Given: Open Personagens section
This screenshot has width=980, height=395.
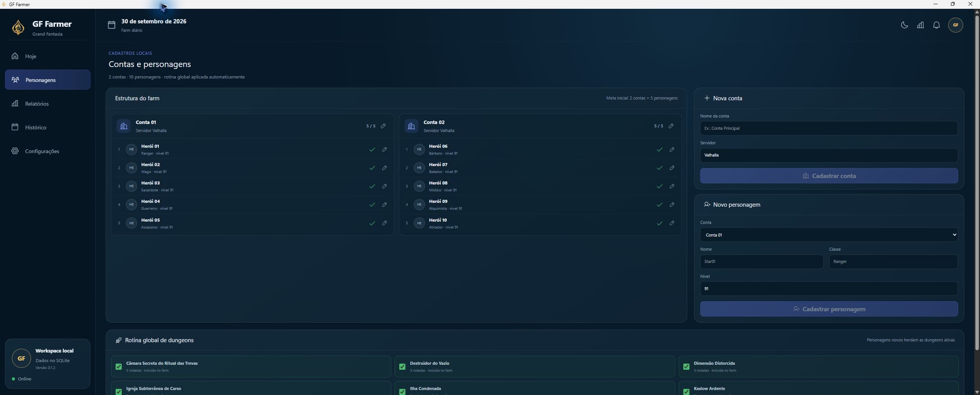Looking at the screenshot, I should pos(47,80).
